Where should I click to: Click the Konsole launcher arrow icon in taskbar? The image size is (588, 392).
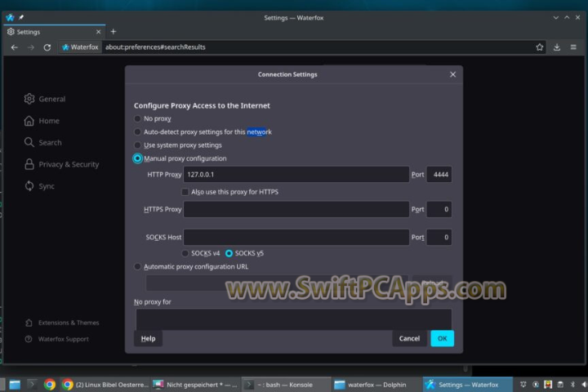(x=32, y=385)
